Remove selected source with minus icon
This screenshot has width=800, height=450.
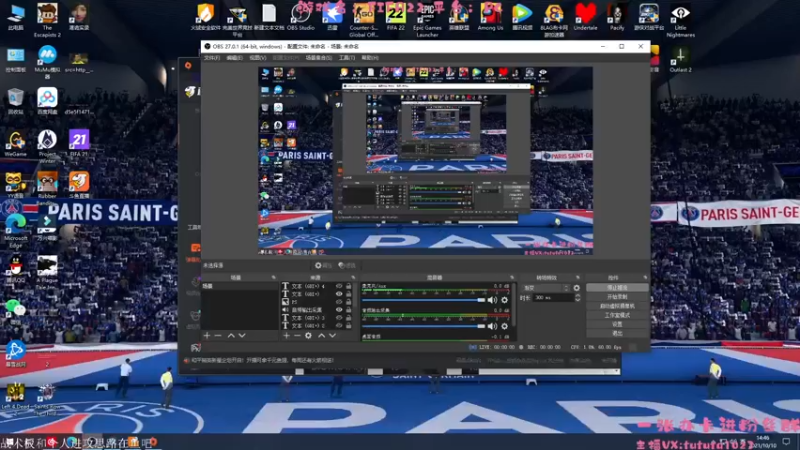click(x=297, y=336)
